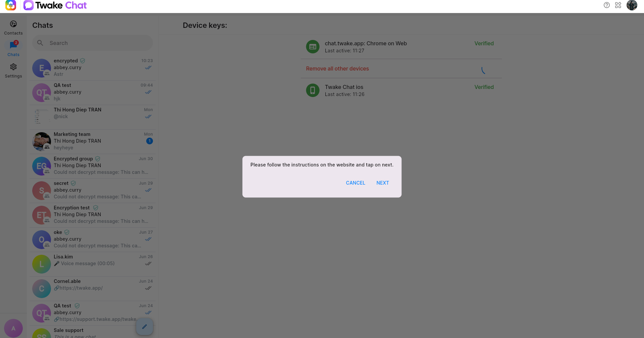Focus the Search chats field
Screen dimensions: 644x338
tap(93, 43)
